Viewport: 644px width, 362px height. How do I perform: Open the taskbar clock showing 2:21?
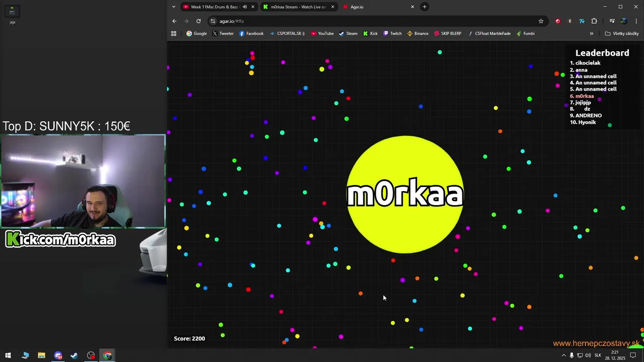pos(615,355)
